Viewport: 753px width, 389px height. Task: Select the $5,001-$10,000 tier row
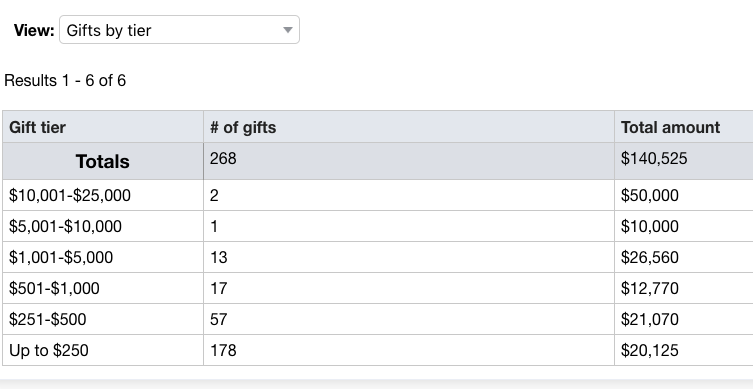[377, 226]
